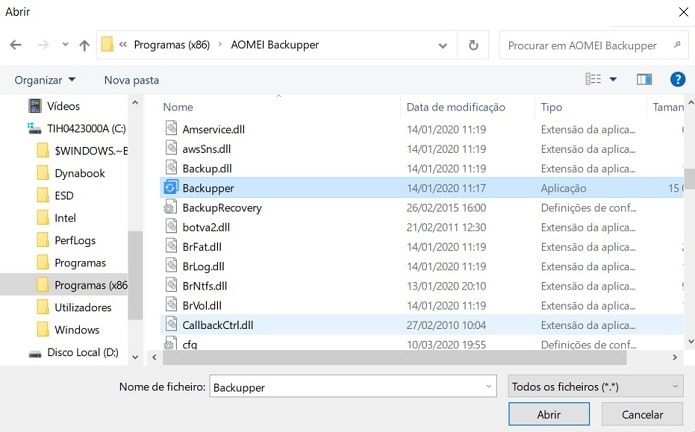
Task: Create a new folder with Nova pasta
Action: [x=132, y=80]
